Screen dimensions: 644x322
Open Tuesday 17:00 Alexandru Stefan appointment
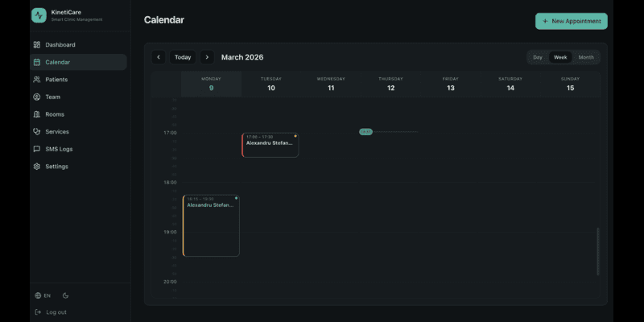point(270,145)
